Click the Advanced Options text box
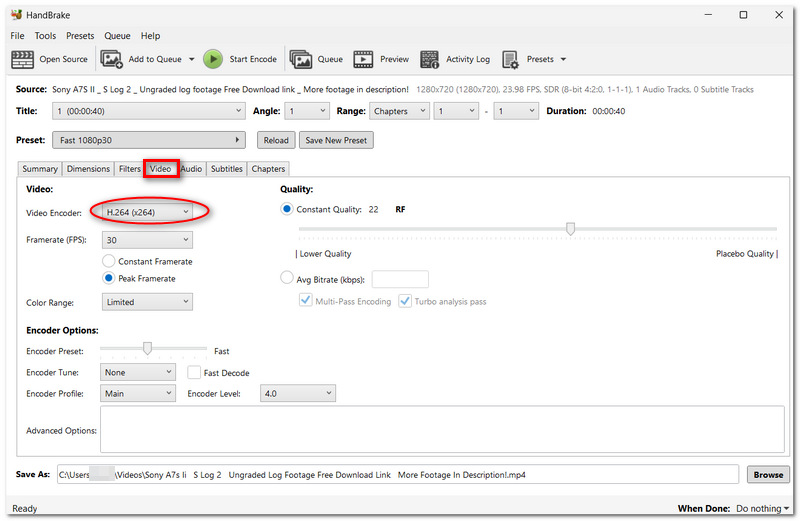800x521 pixels. tap(442, 429)
